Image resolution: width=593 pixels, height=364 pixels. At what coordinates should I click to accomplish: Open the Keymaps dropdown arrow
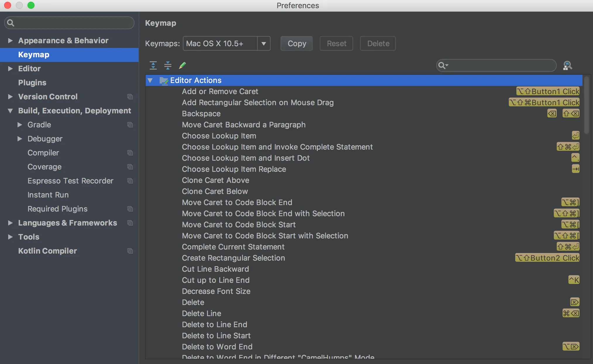pyautogui.click(x=264, y=44)
